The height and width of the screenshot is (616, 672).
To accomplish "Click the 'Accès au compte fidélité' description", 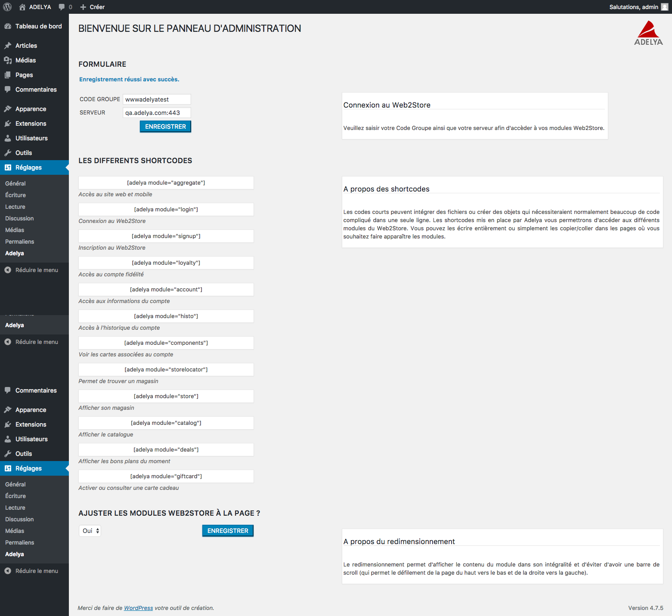I will coord(111,275).
